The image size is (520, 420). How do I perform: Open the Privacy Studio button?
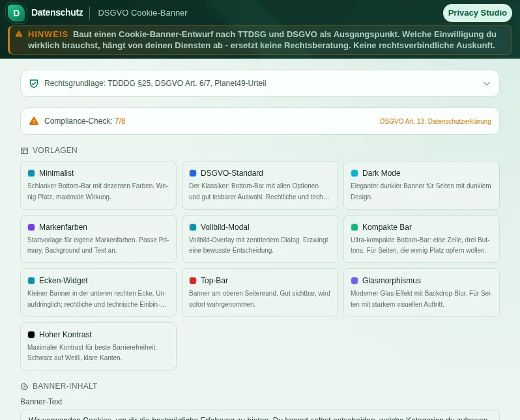477,13
